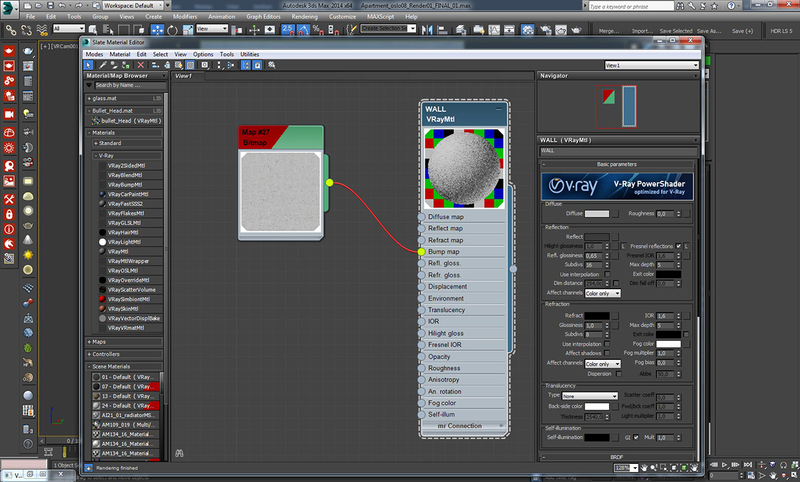The height and width of the screenshot is (482, 800).
Task: Click the red X delete selected icon
Action: point(141,65)
